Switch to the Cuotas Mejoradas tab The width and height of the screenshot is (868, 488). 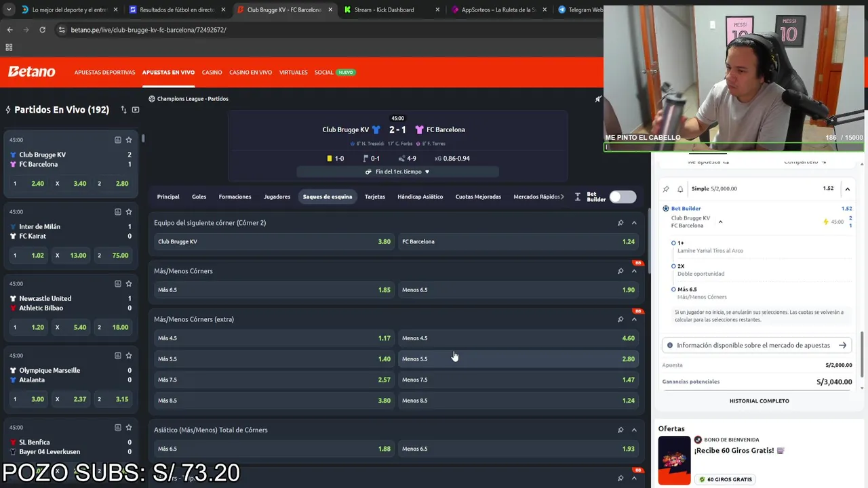[x=478, y=197]
